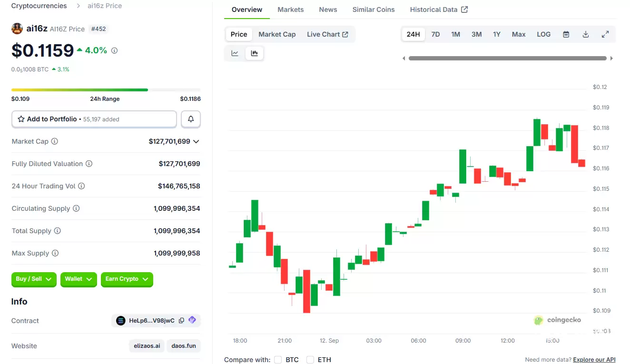
Task: Select the candlestick chart icon
Action: click(255, 53)
